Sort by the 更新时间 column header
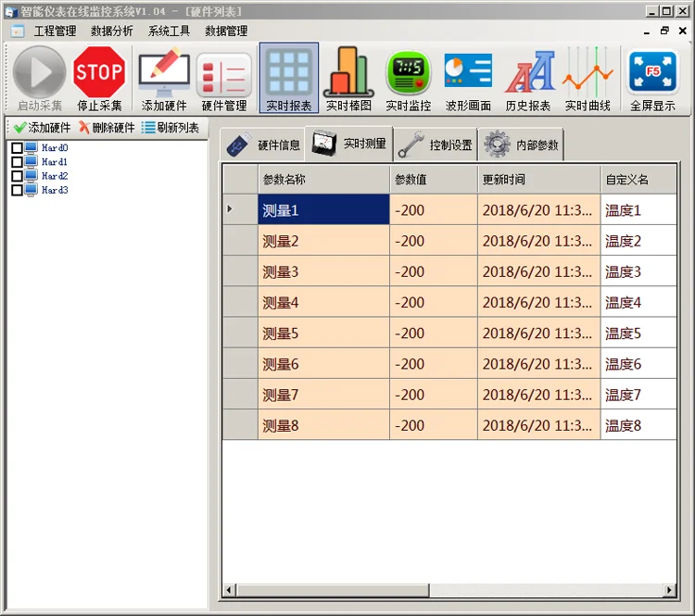695x616 pixels. pos(539,180)
